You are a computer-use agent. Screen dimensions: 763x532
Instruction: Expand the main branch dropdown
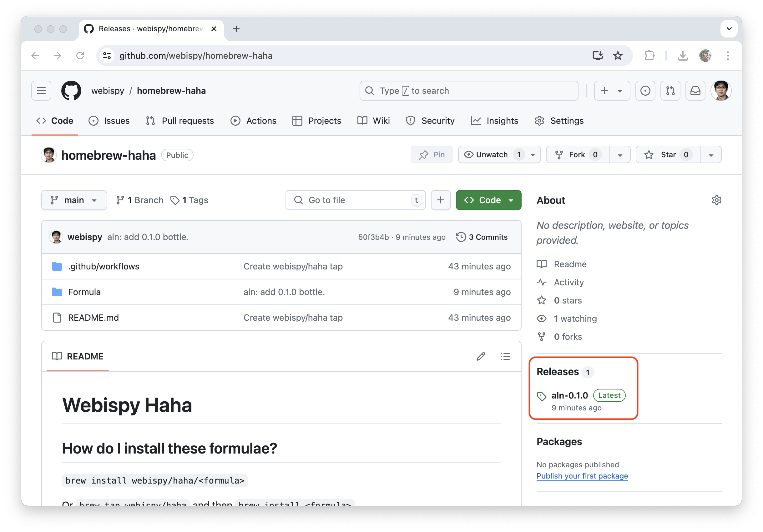[74, 200]
